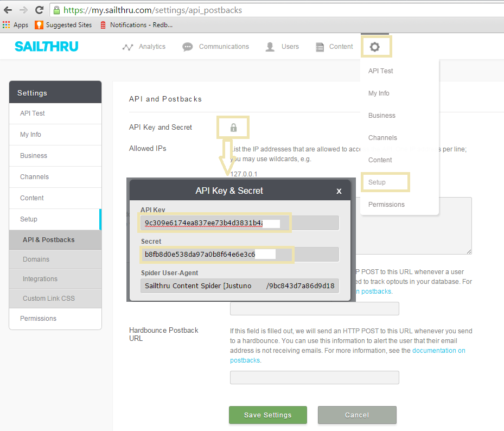
Task: Open the documentation on postbacks link
Action: pos(438,350)
